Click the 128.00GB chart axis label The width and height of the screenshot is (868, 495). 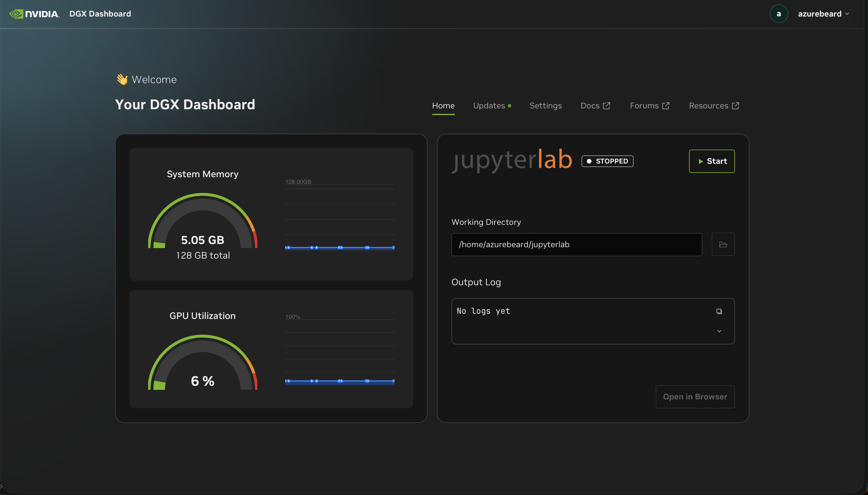tap(298, 182)
